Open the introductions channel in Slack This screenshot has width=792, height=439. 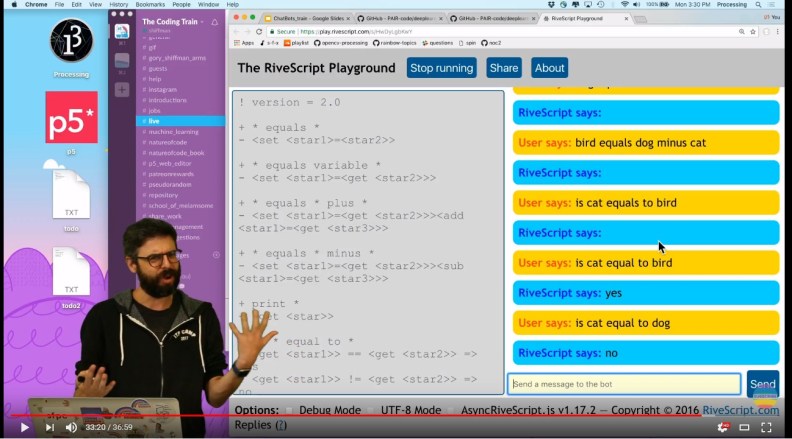coord(167,100)
